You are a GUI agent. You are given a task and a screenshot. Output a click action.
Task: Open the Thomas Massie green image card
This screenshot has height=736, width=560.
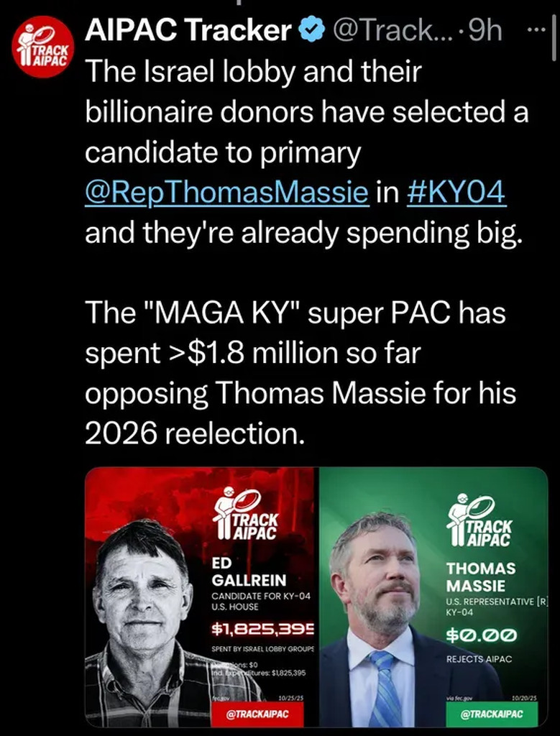(x=433, y=597)
